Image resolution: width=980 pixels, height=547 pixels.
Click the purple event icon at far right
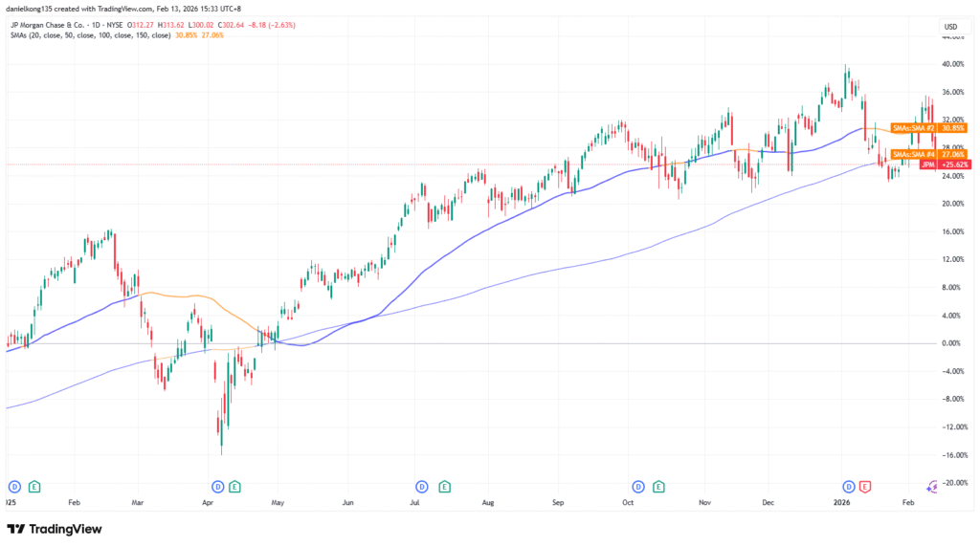click(x=933, y=487)
